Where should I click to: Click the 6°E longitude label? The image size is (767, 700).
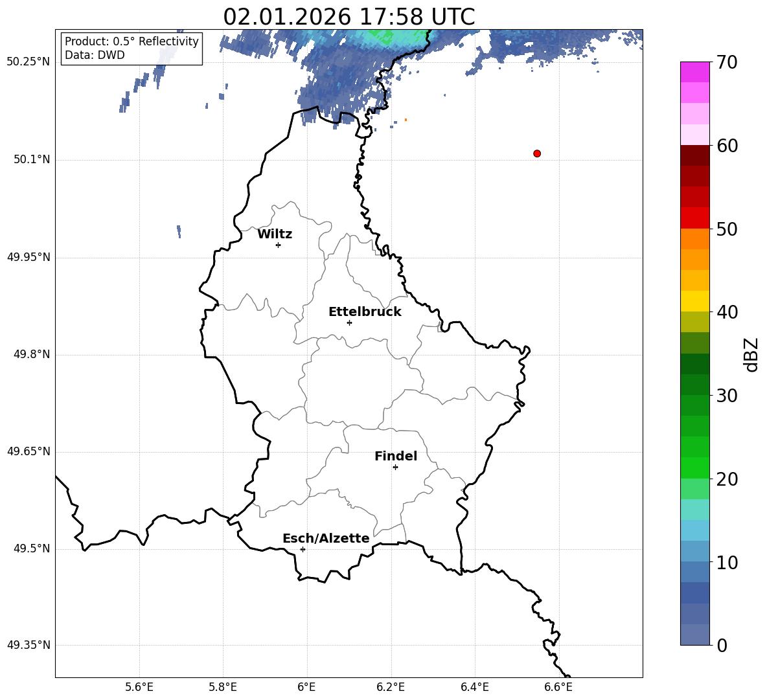tap(306, 687)
